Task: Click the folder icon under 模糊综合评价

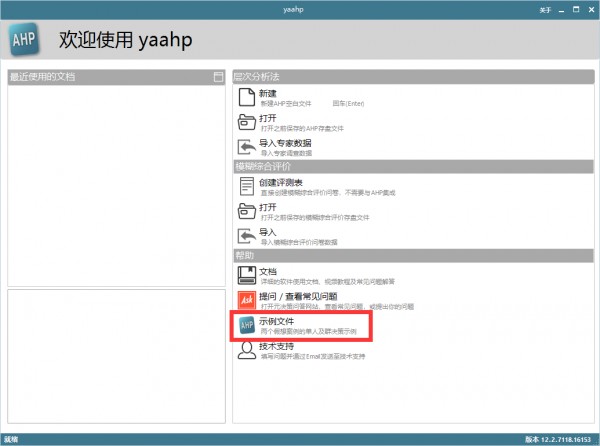Action: [x=246, y=211]
